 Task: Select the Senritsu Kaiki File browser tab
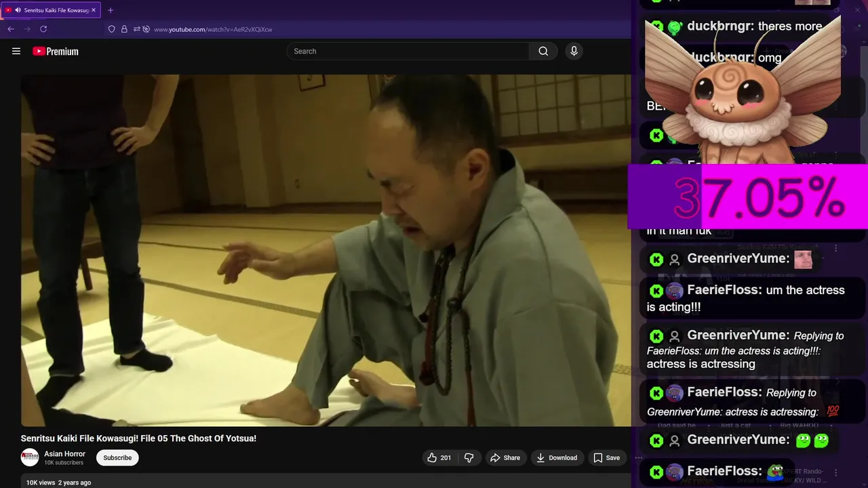pos(52,10)
